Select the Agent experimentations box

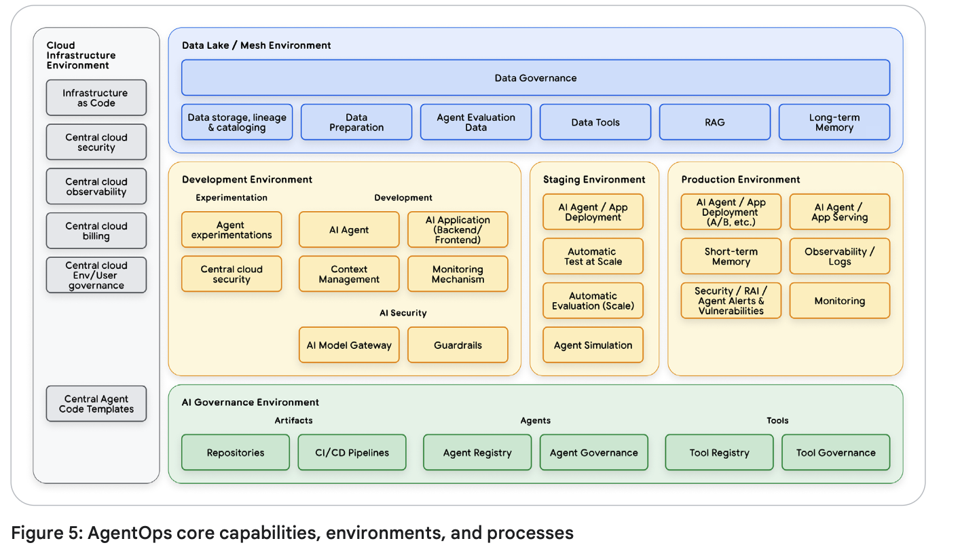[232, 229]
